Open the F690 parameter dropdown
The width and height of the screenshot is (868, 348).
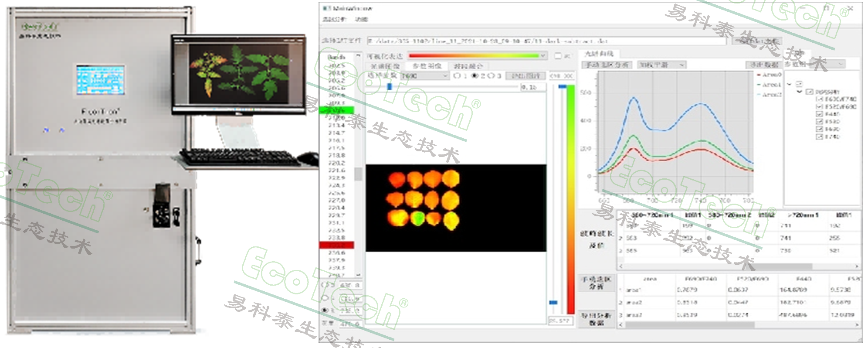tap(424, 76)
